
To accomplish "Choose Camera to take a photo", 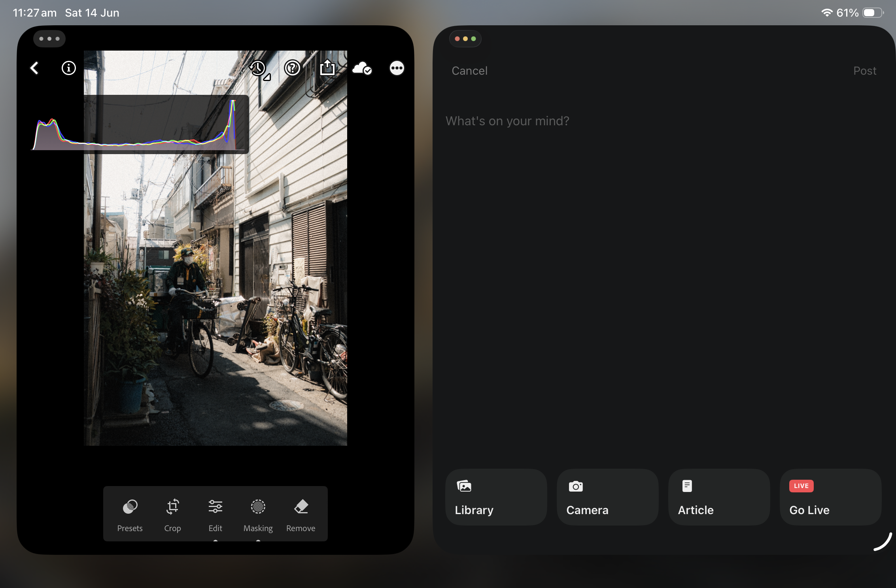I will [x=607, y=497].
